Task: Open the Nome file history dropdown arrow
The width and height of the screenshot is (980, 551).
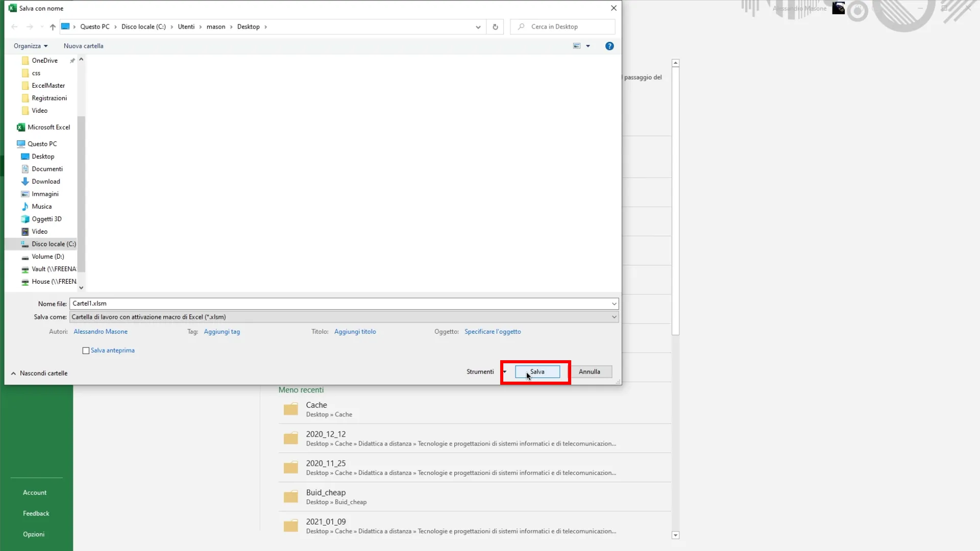Action: click(614, 304)
